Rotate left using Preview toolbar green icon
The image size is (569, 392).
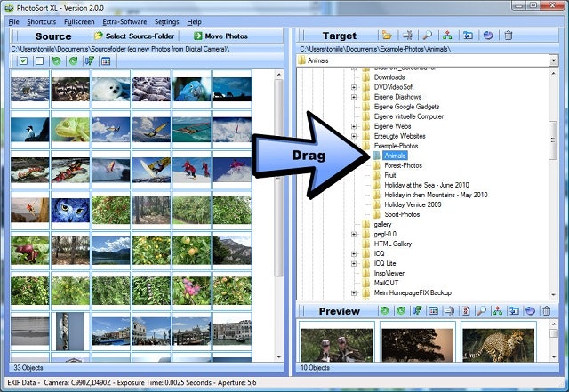[384, 311]
